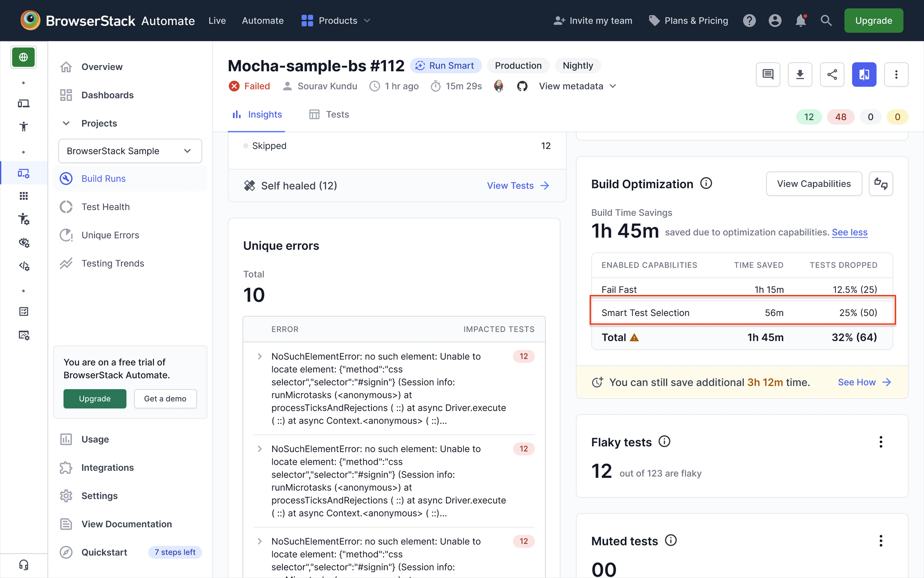Click the yellow 0 count badge
924x578 pixels.
tap(897, 117)
